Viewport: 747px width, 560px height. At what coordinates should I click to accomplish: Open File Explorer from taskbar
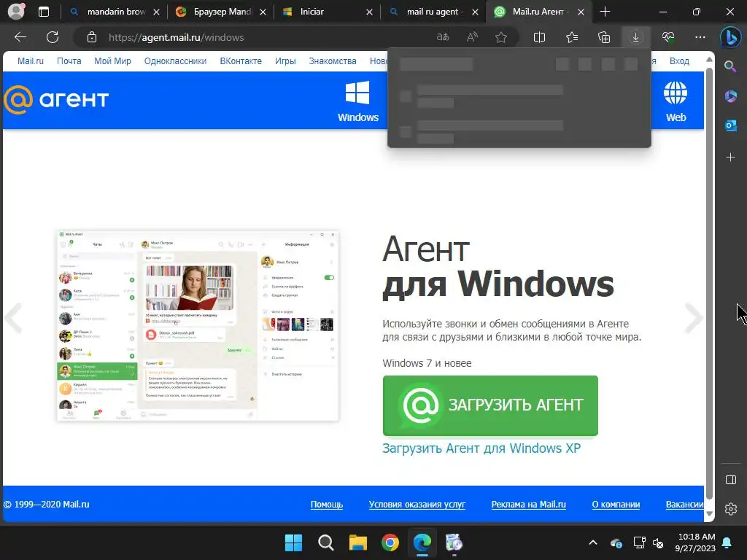pos(357,542)
